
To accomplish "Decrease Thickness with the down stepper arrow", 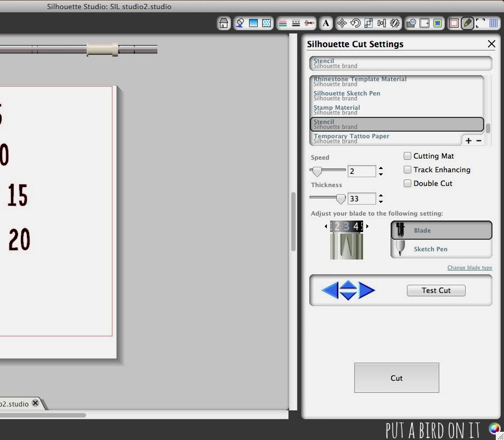I will (381, 202).
